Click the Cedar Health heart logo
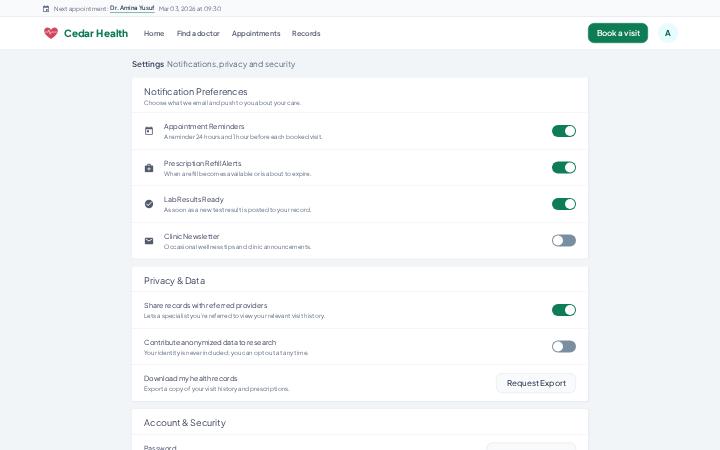The width and height of the screenshot is (720, 450). tap(51, 33)
